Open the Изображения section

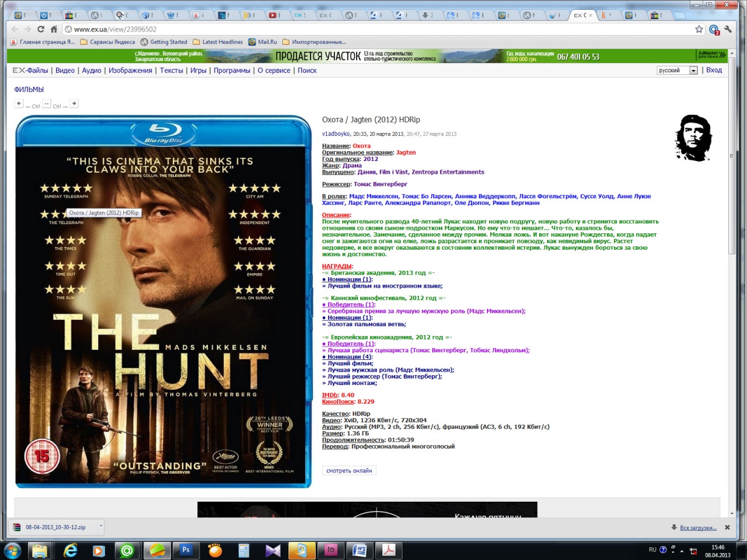click(x=130, y=71)
